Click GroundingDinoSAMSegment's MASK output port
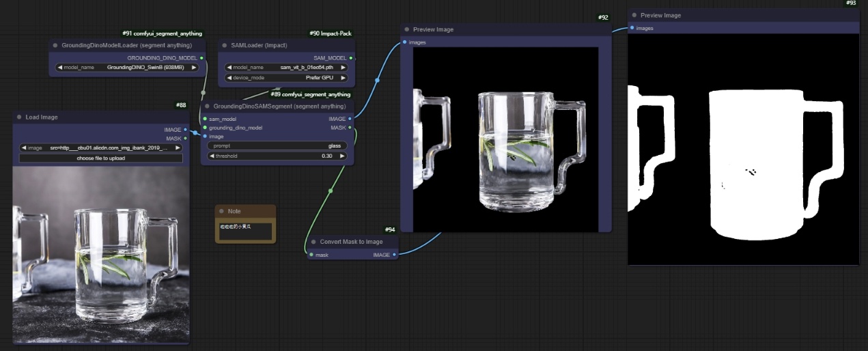Viewport: 868px width, 351px height. tap(350, 128)
